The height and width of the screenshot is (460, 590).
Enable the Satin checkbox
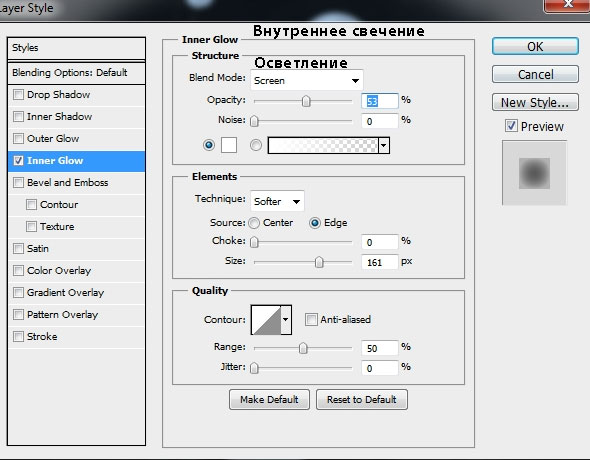(18, 249)
